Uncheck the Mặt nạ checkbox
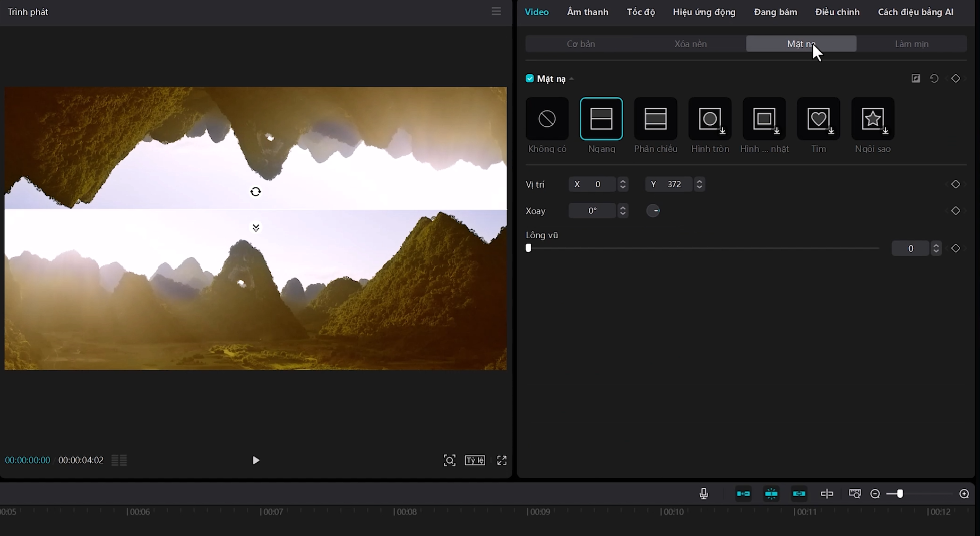980x536 pixels. pyautogui.click(x=530, y=79)
